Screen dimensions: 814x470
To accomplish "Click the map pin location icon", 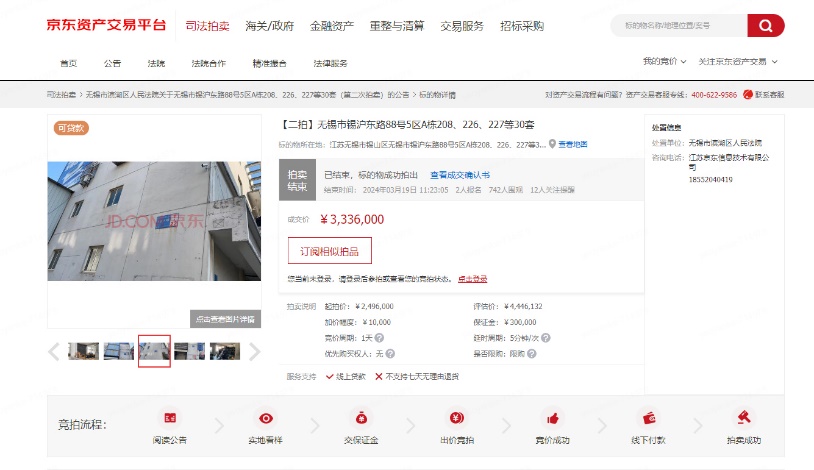I will [x=552, y=144].
